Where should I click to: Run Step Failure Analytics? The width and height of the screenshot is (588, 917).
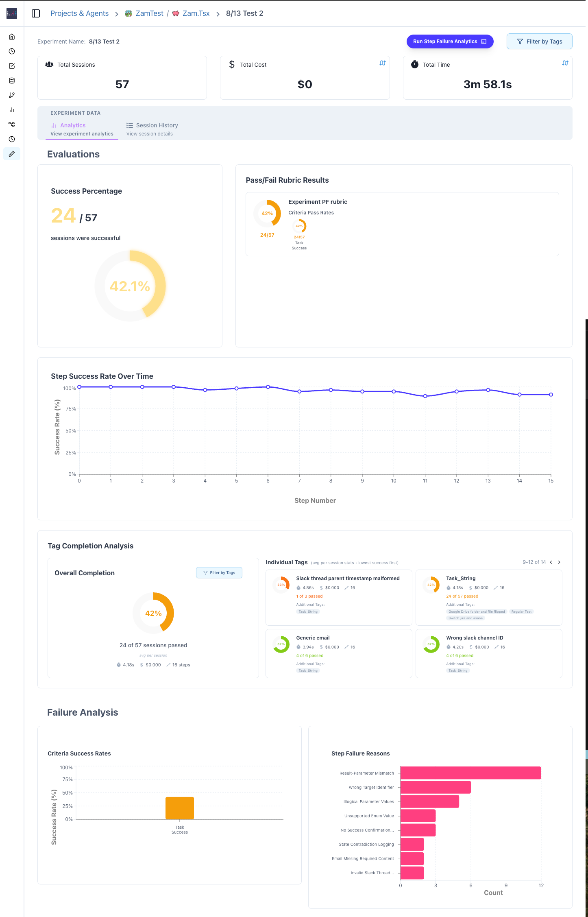click(449, 41)
